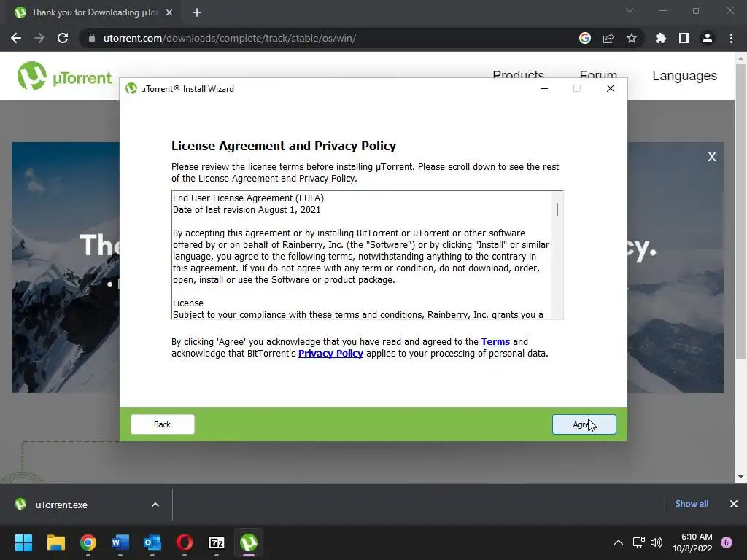Click the page scrollbar down arrow
The image size is (747, 560).
coord(740,477)
